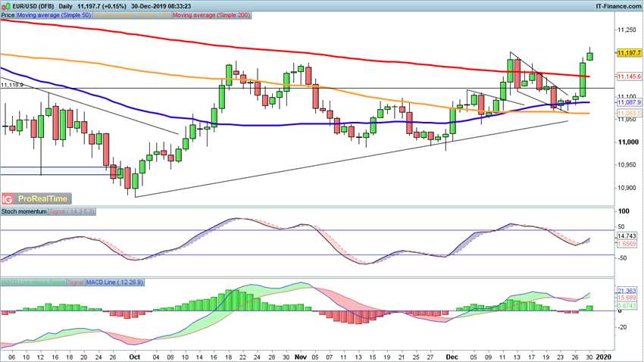
Task: Click the yellow 11,197.7 current price tag
Action: tap(629, 53)
